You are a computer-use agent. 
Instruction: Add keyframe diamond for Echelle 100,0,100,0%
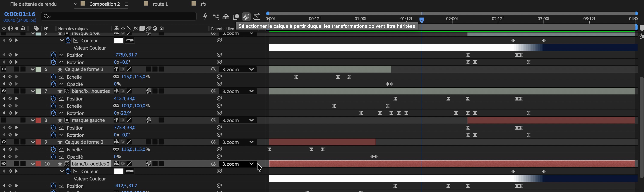pyautogui.click(x=10, y=106)
